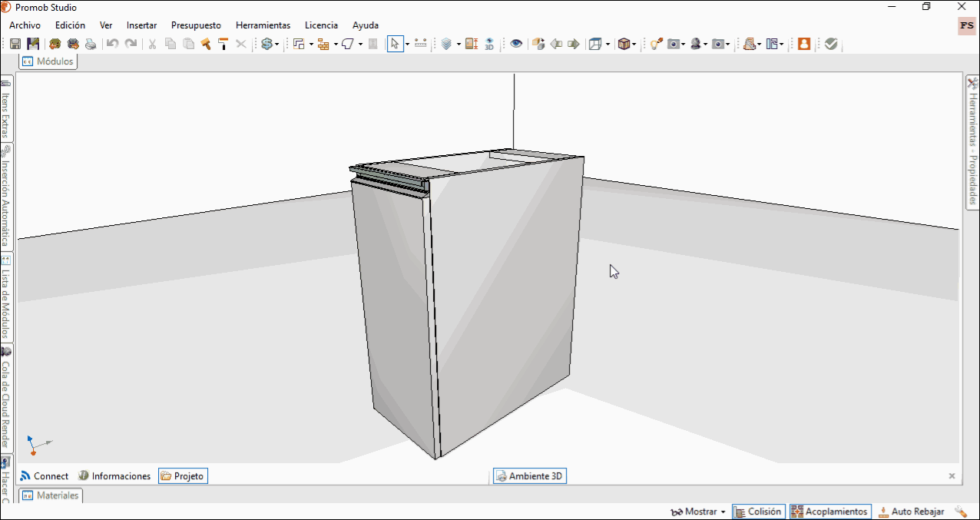Image resolution: width=980 pixels, height=520 pixels.
Task: Click the hammer tool icon
Action: pos(206,44)
